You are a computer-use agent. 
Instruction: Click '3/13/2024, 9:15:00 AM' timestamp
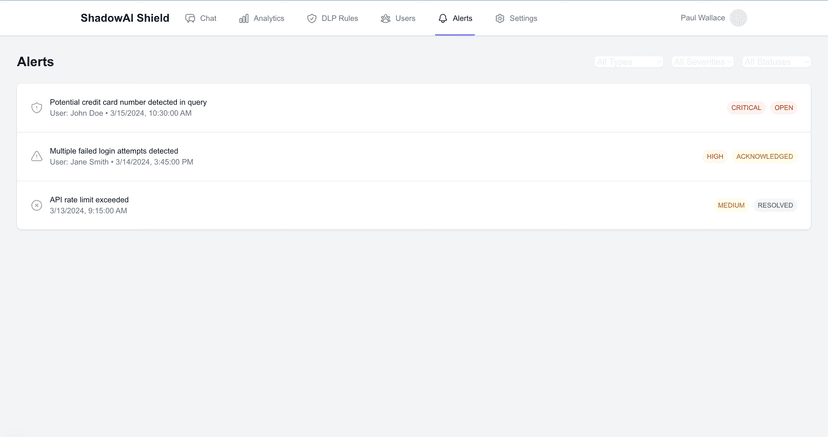[88, 211]
